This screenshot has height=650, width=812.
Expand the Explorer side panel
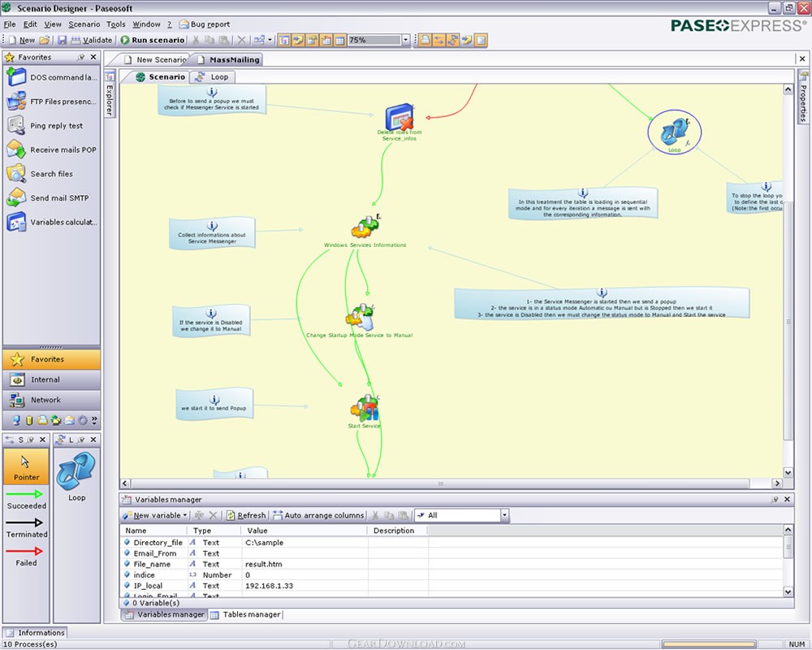[110, 93]
